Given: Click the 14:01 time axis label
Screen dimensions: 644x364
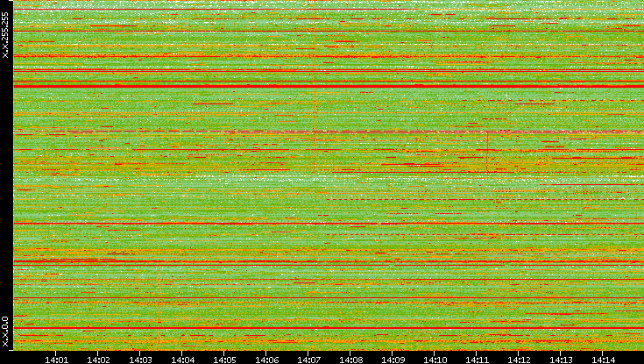Looking at the screenshot, I should coord(56,360).
